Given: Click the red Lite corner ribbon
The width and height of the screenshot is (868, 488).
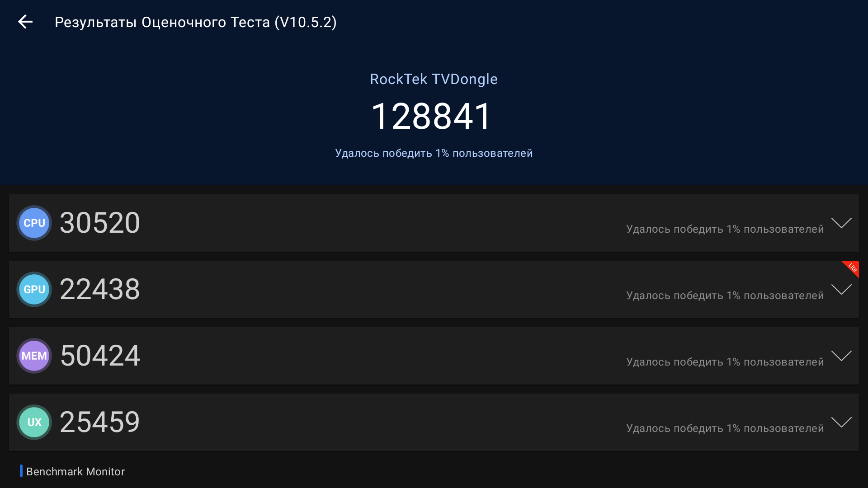Looking at the screenshot, I should [852, 267].
